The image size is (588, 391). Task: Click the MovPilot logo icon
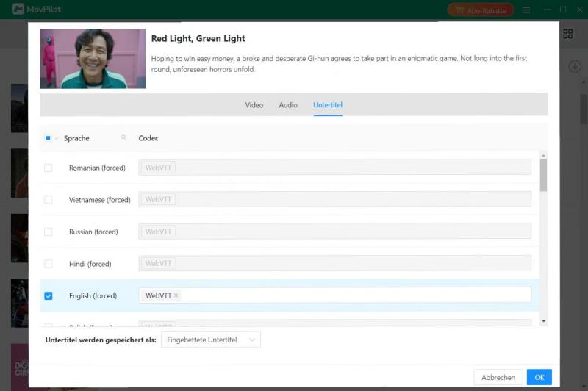tap(18, 9)
